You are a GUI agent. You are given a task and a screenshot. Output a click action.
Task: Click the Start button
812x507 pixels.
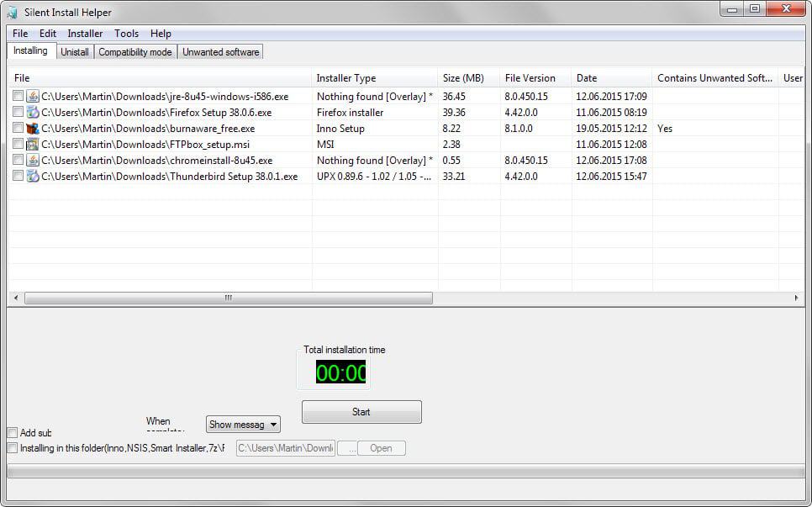[361, 412]
